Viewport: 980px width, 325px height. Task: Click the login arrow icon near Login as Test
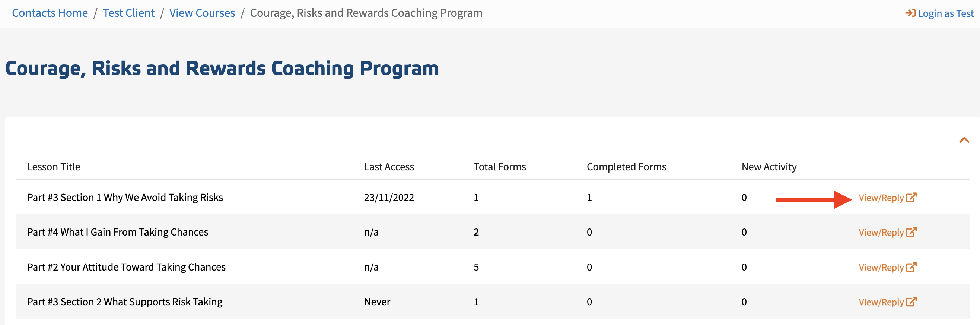coord(910,13)
